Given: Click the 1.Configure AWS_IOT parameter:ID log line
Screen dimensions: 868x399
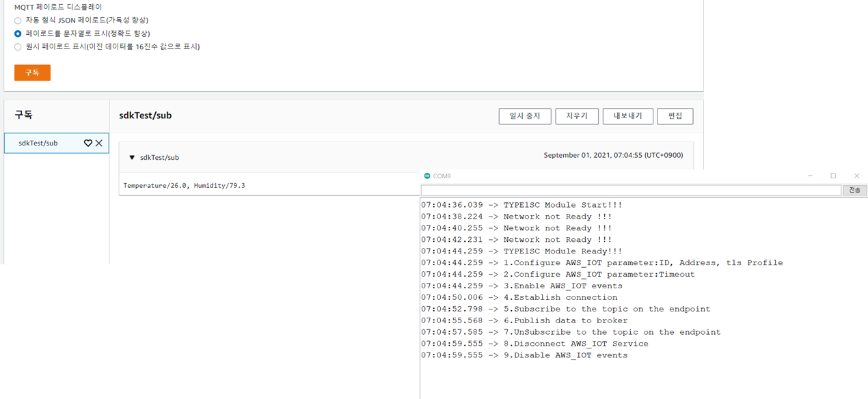Looking at the screenshot, I should click(x=601, y=263).
